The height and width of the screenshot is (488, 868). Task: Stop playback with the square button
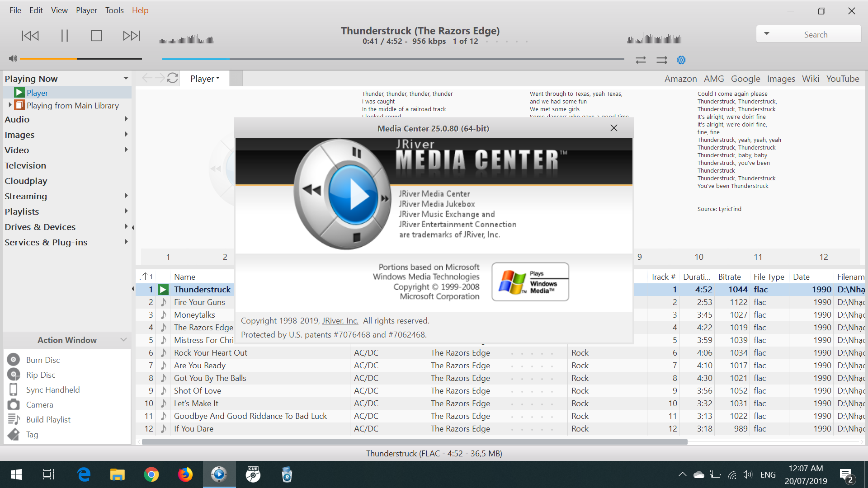pyautogui.click(x=96, y=36)
